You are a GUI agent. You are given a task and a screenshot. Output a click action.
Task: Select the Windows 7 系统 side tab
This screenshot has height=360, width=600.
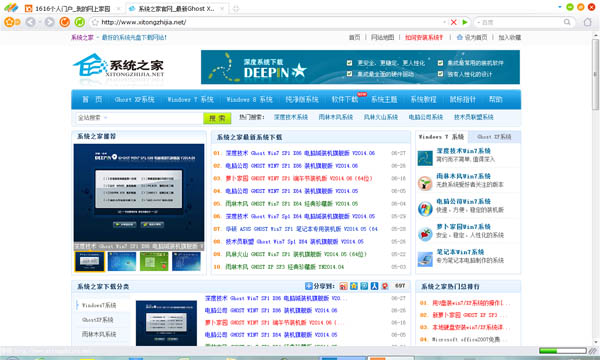click(x=441, y=137)
